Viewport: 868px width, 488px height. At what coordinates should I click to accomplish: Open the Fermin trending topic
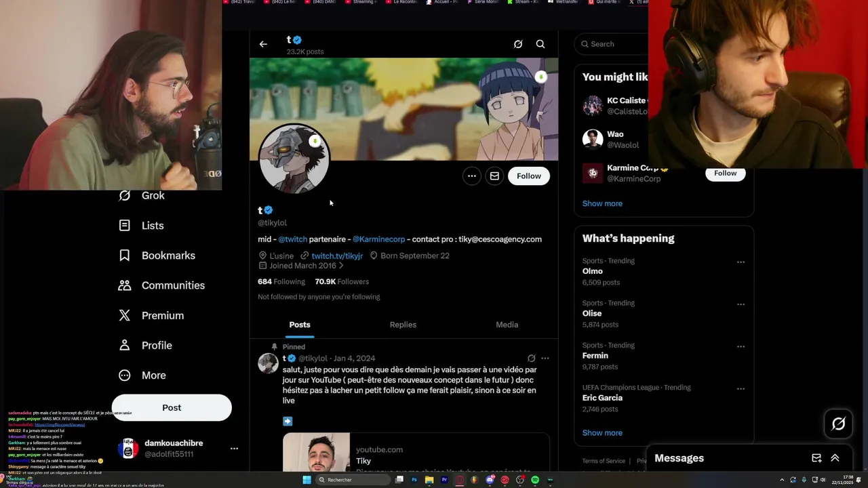point(595,356)
